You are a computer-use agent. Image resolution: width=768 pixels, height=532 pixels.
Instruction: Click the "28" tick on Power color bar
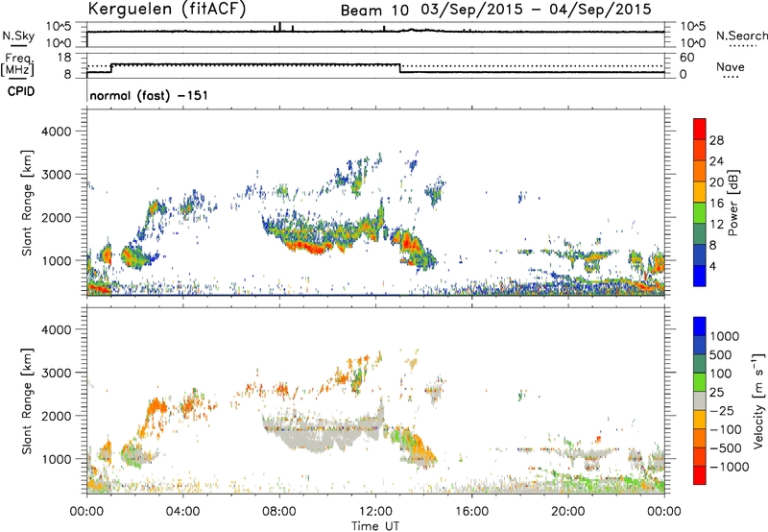(x=716, y=140)
